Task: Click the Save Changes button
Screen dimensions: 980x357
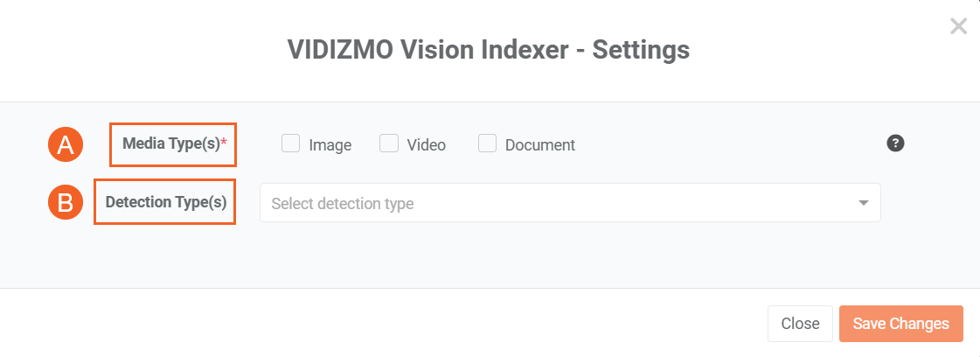Action: click(x=900, y=324)
